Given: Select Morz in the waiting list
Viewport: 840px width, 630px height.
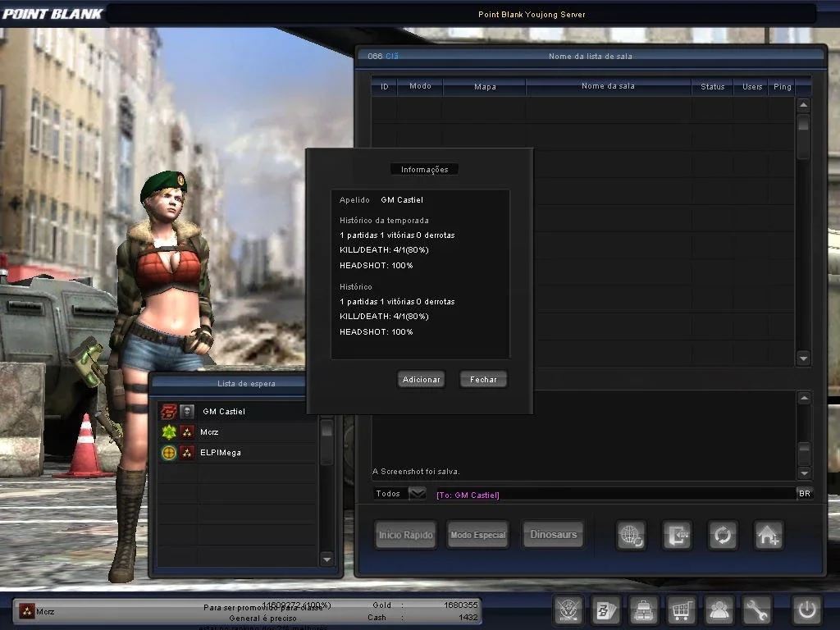Looking at the screenshot, I should tap(237, 431).
